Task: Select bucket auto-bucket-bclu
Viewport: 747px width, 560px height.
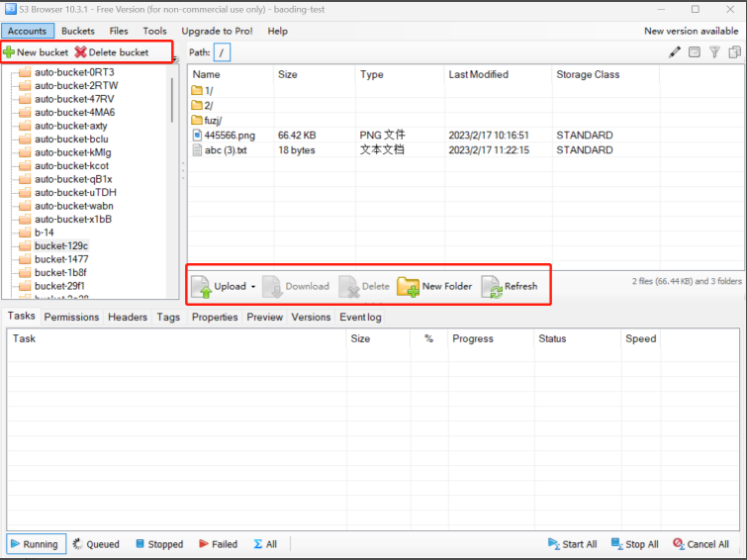Action: [x=71, y=140]
